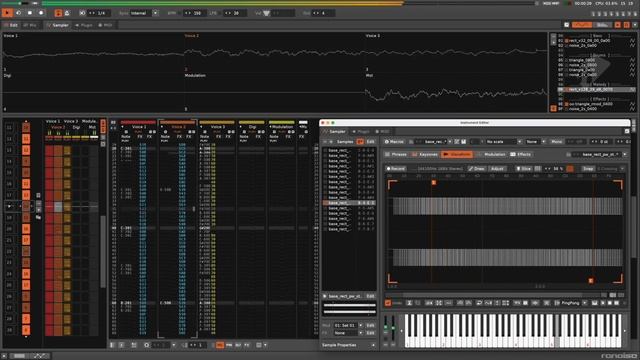Toggle the Snap button in the sample editor
The image size is (640, 360).
[588, 169]
